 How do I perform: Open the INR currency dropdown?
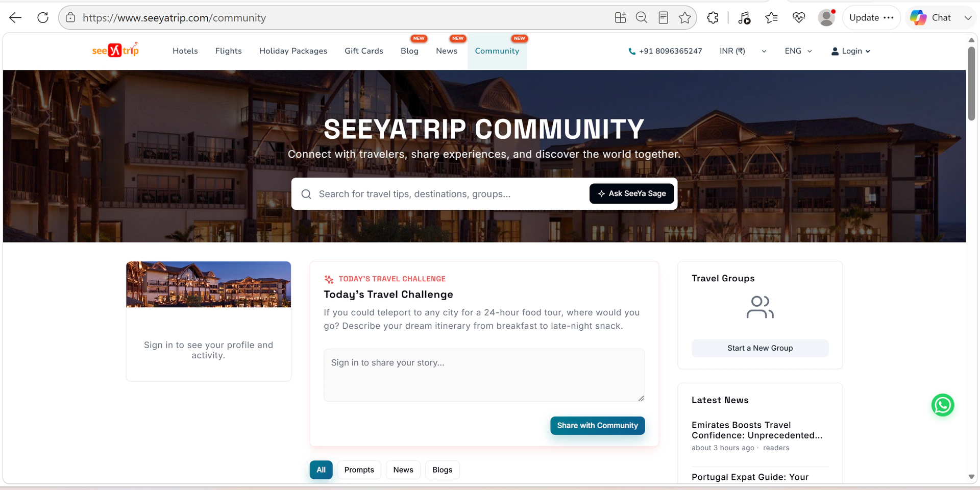point(743,51)
